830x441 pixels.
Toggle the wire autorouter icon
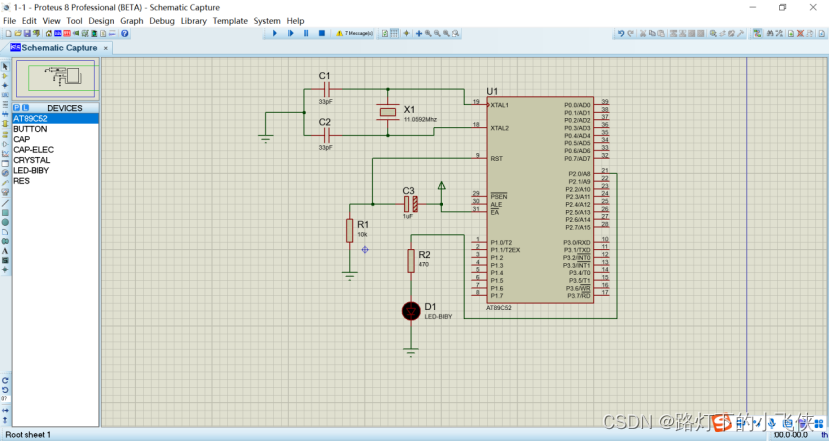click(757, 33)
